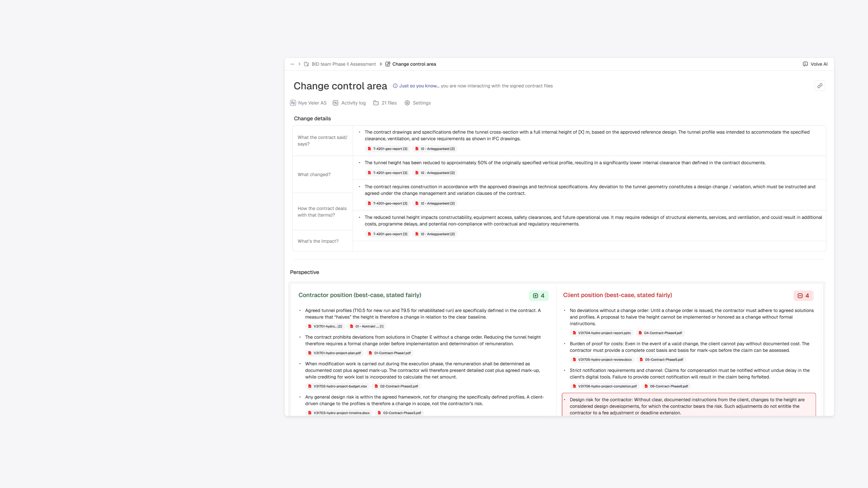Go to BID team Phase II Assessment breadcrumb
868x488 pixels.
(x=343, y=64)
